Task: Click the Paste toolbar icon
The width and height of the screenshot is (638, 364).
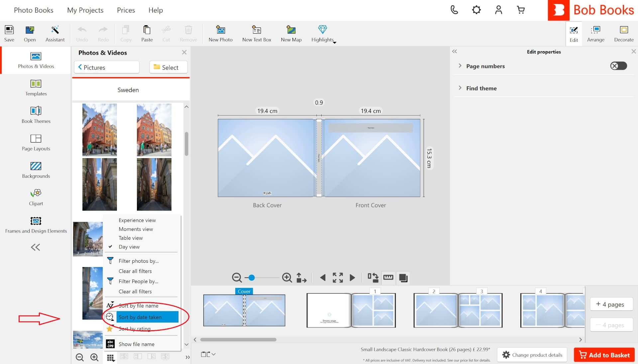Action: (x=147, y=34)
